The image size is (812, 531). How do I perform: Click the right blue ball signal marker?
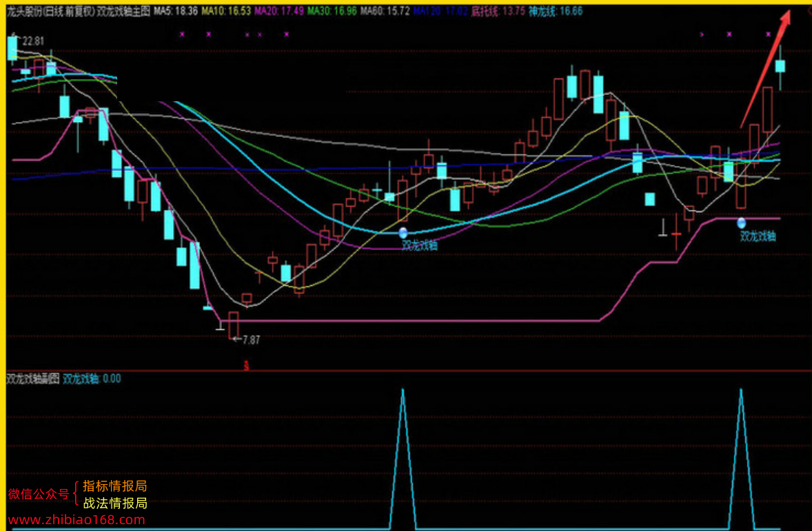[741, 223]
